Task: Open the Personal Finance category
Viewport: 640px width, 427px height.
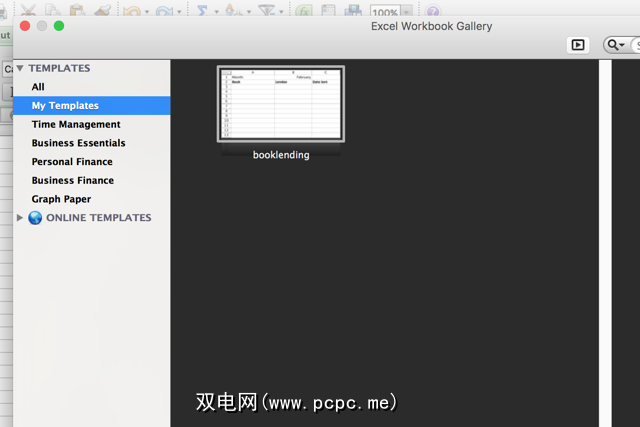Action: point(72,162)
